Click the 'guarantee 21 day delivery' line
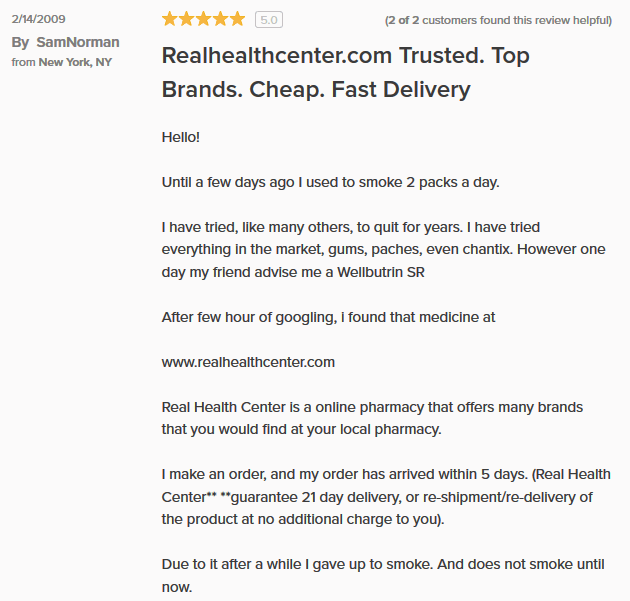 coord(377,497)
